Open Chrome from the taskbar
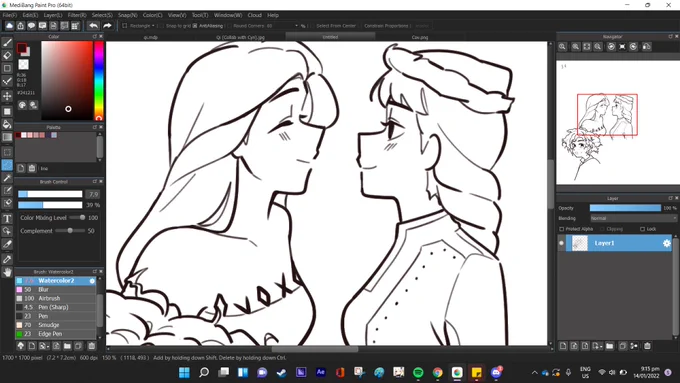This screenshot has height=383, width=680. point(438,372)
